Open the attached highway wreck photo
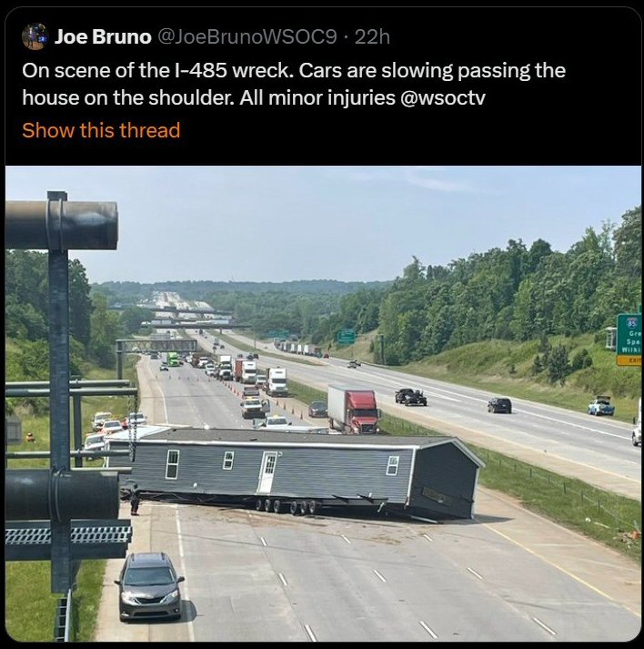 point(323,403)
